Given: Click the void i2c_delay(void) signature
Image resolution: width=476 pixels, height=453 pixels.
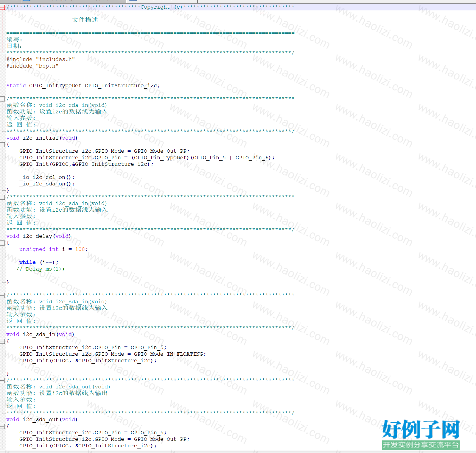Looking at the screenshot, I should pos(39,236).
